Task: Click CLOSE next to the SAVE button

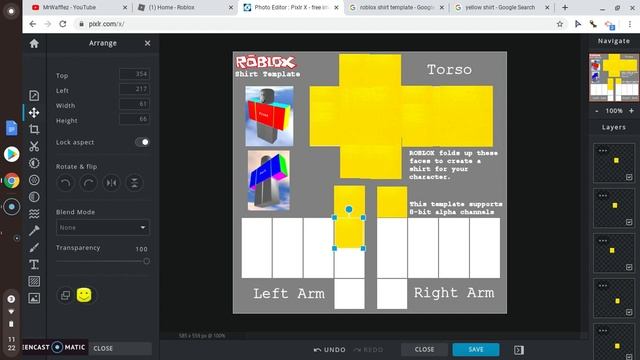Action: click(x=424, y=349)
